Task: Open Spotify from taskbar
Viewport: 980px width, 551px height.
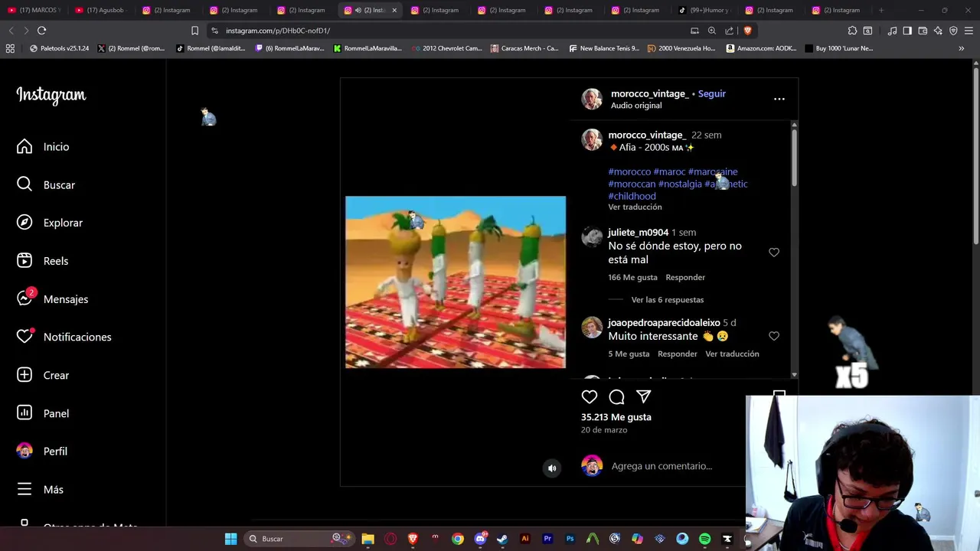Action: pos(704,539)
